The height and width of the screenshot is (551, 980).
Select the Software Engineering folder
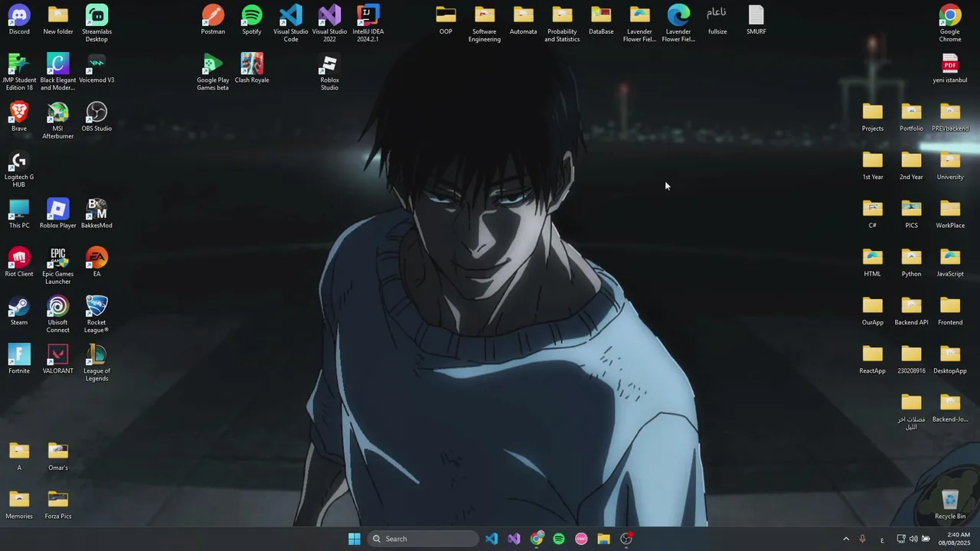pos(485,23)
